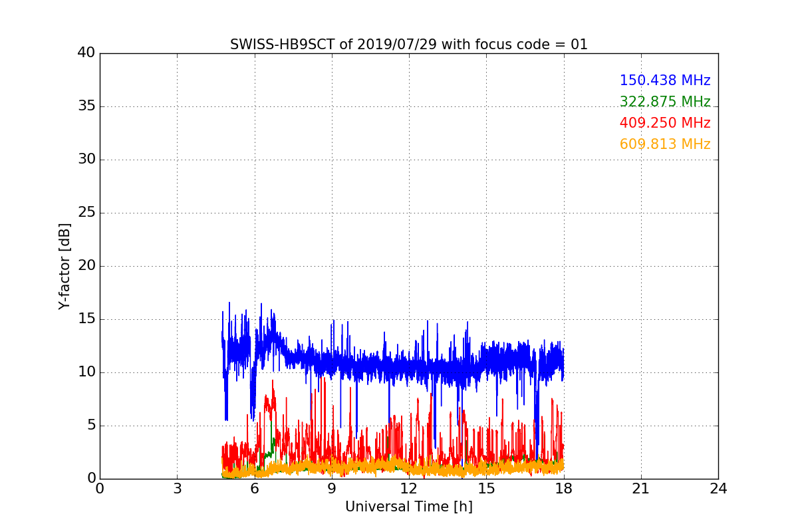Click the y-axis tick label 30
Image resolution: width=798 pixels, height=532 pixels.
click(86, 160)
